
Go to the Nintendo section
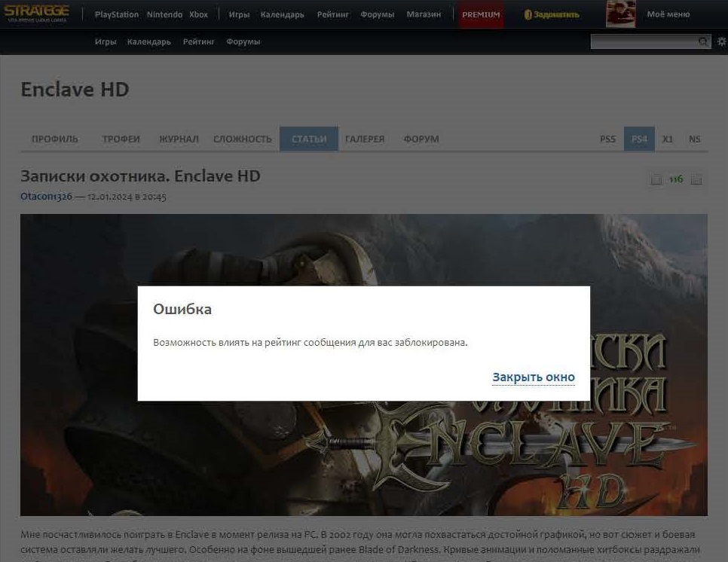coord(164,14)
